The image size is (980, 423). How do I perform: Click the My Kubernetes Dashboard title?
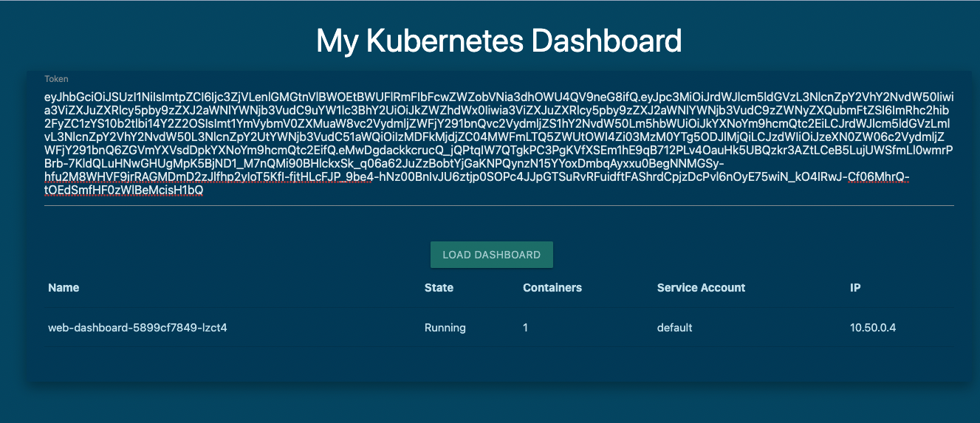(499, 40)
